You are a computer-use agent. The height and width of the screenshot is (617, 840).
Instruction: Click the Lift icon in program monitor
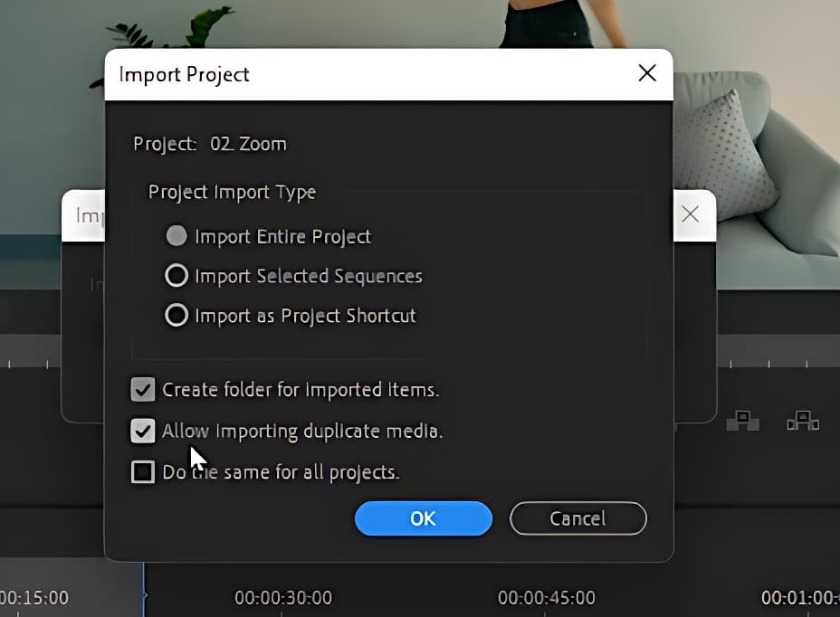click(742, 421)
